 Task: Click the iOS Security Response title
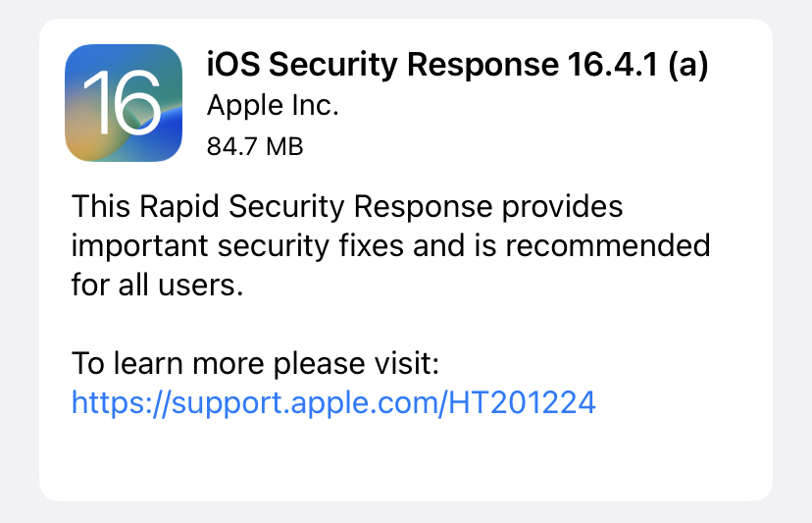[x=457, y=66]
